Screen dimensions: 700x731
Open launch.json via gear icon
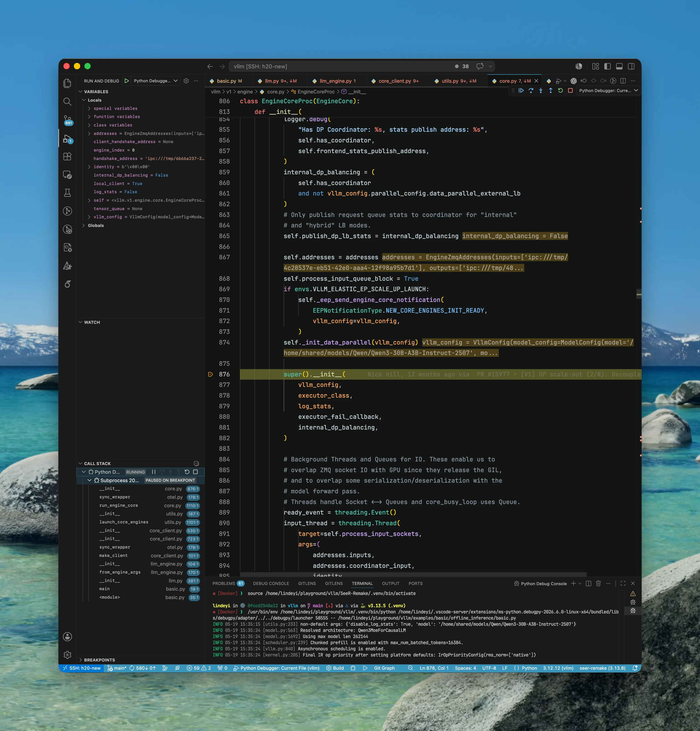[x=186, y=81]
